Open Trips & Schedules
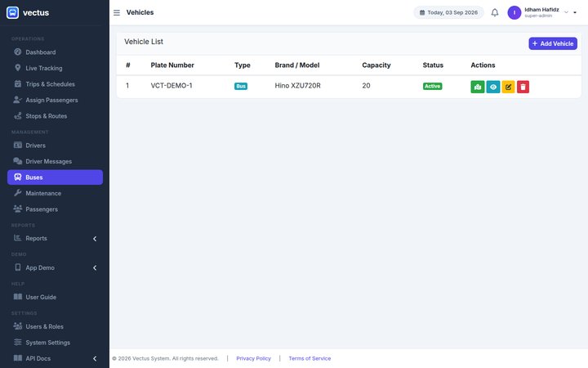 pos(56,84)
